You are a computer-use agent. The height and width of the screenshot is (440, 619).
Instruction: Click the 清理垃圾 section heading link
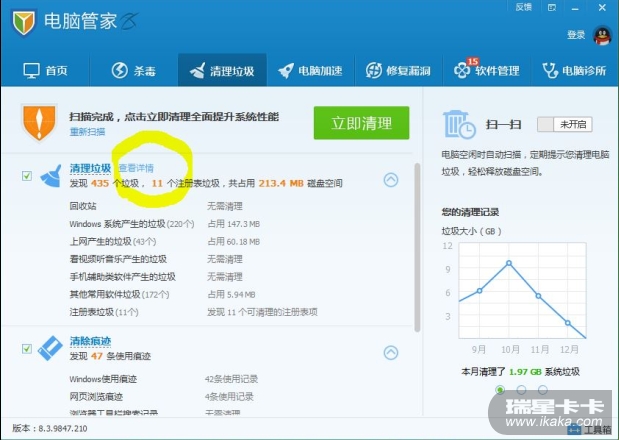click(90, 168)
